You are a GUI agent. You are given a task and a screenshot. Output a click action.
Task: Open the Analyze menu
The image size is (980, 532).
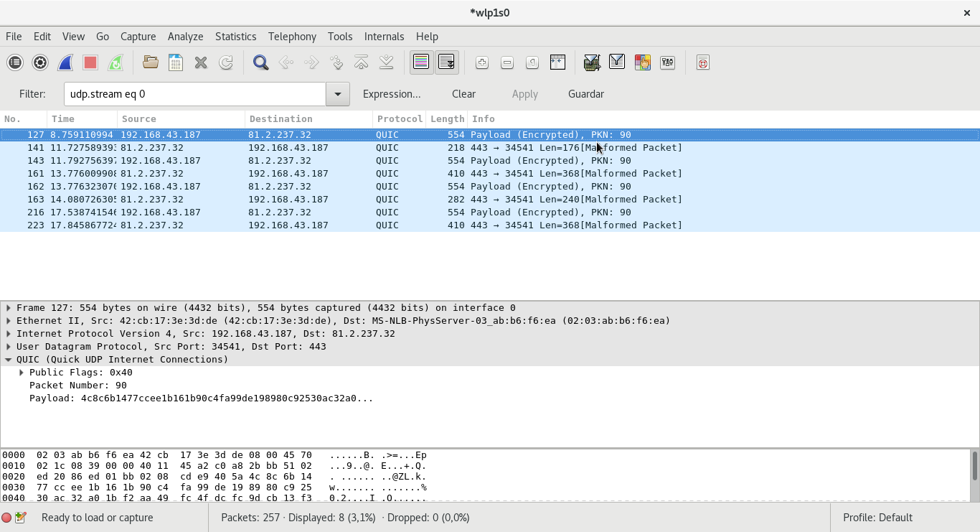186,36
